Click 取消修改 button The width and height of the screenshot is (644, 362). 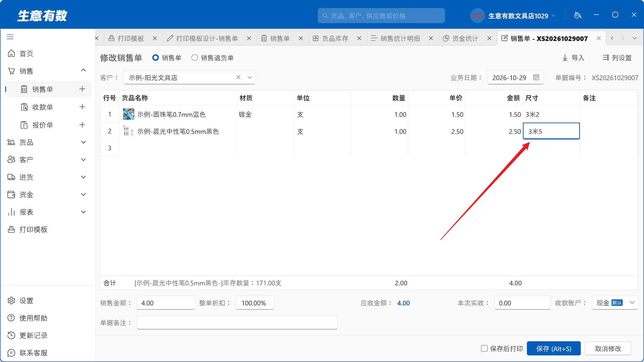pos(608,348)
